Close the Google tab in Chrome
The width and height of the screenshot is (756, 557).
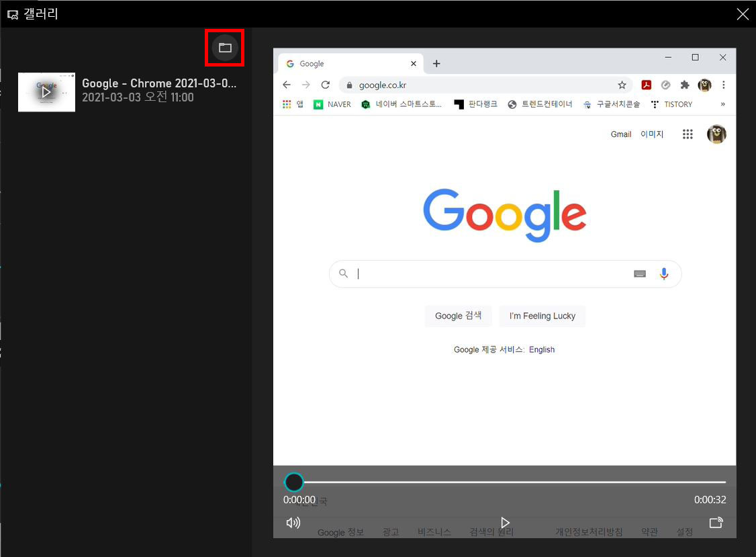(x=413, y=64)
